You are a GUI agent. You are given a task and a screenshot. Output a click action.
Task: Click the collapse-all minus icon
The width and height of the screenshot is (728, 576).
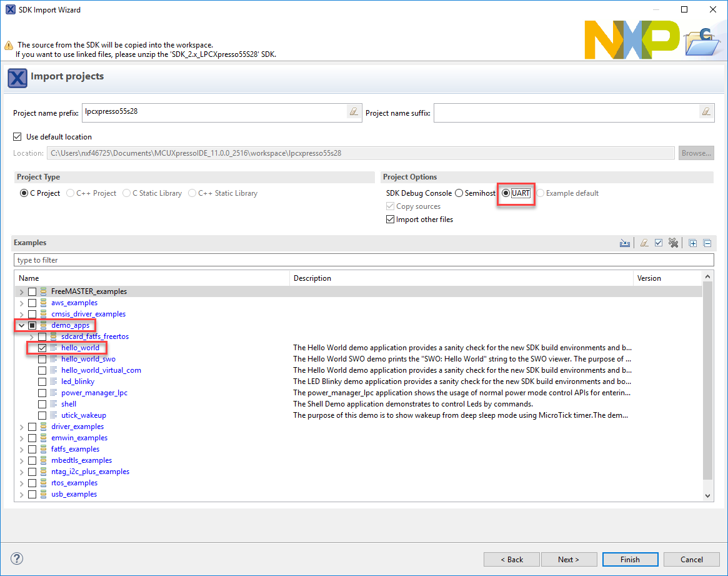click(707, 243)
